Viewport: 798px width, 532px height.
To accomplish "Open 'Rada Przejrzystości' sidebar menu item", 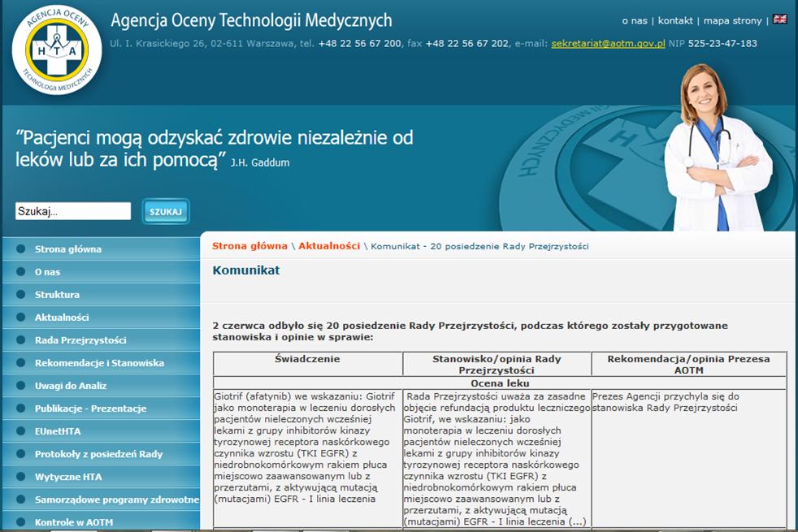I will (80, 340).
